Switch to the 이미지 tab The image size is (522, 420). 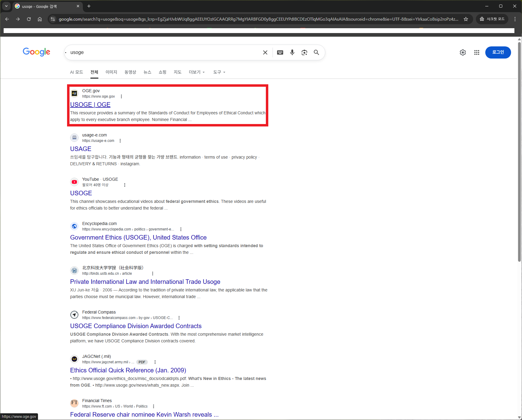111,72
